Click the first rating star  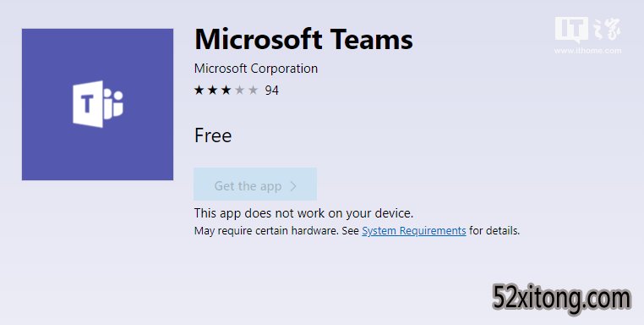pos(199,90)
